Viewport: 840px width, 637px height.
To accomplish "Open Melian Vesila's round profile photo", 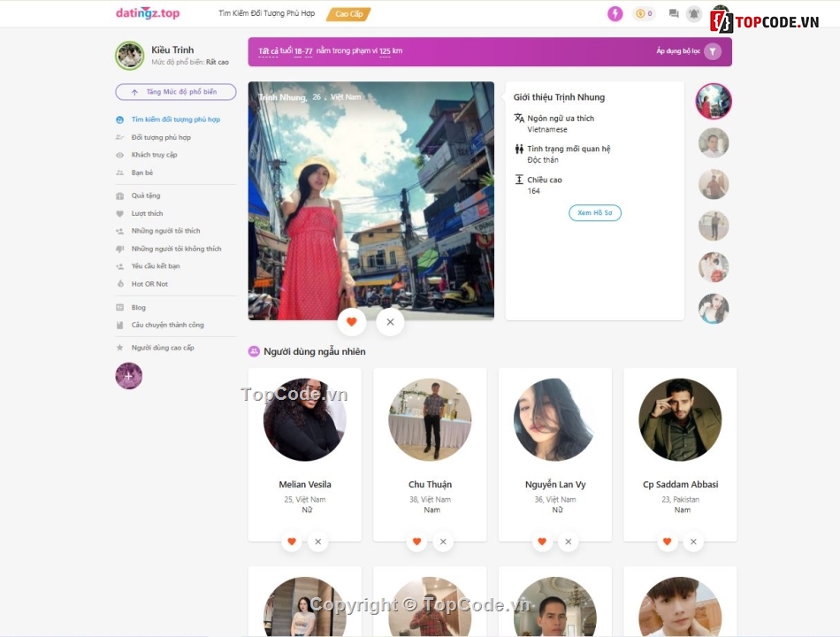I will point(305,420).
